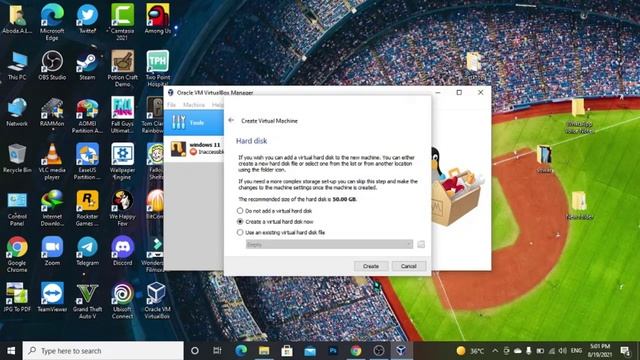Viewport: 640px width, 360px height.
Task: Click the Cancel button in wizard
Action: [x=409, y=266]
